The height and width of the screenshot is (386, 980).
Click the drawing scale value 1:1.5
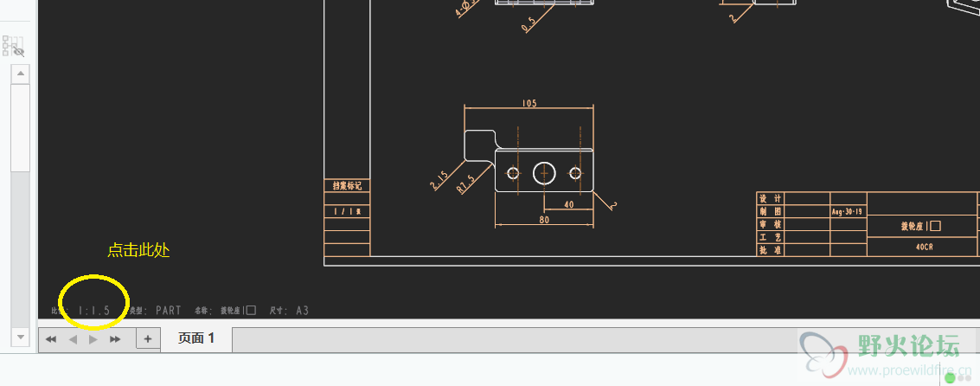coord(94,311)
